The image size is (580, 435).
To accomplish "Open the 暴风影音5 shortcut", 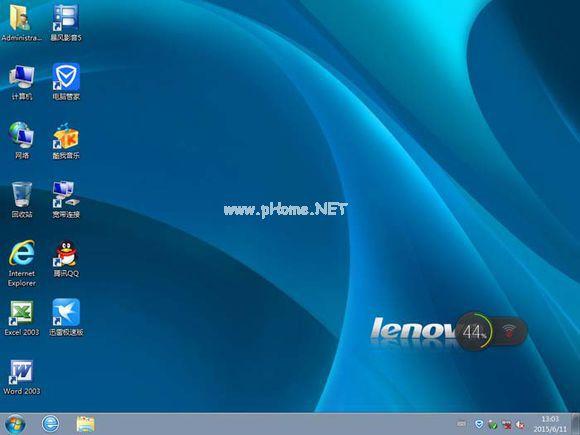I will [x=66, y=22].
